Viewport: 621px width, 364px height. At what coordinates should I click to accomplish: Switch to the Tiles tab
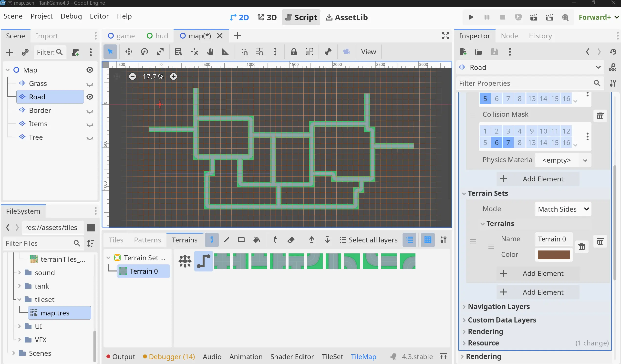(x=116, y=240)
